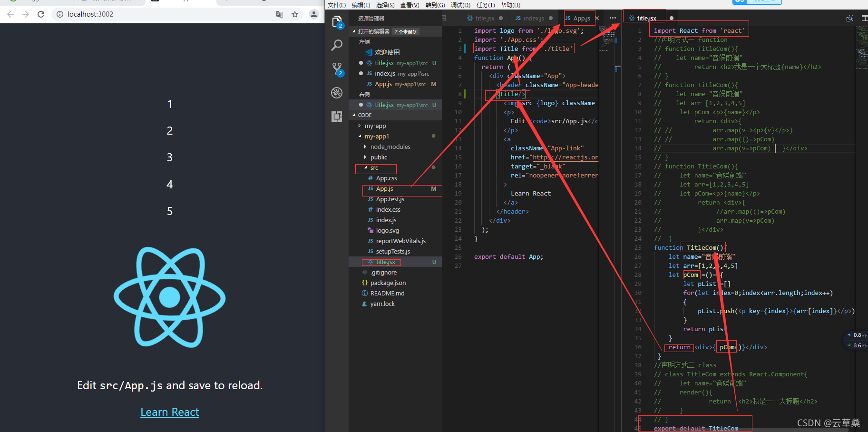This screenshot has height=432, width=868.
Task: Open package.json in the file tree
Action: (x=388, y=283)
